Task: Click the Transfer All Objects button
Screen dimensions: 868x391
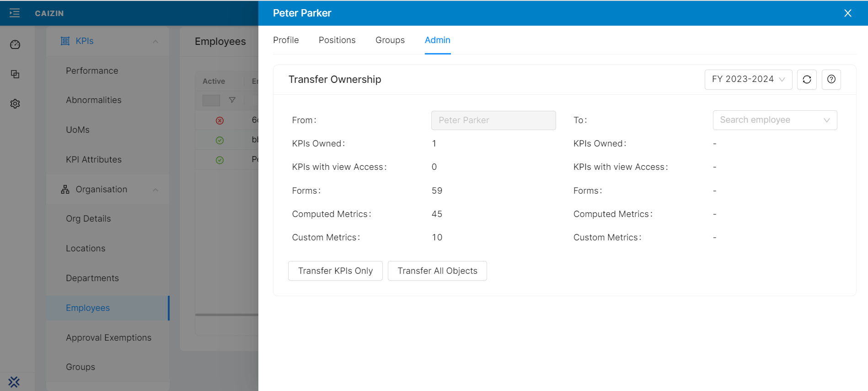Action: click(x=437, y=271)
